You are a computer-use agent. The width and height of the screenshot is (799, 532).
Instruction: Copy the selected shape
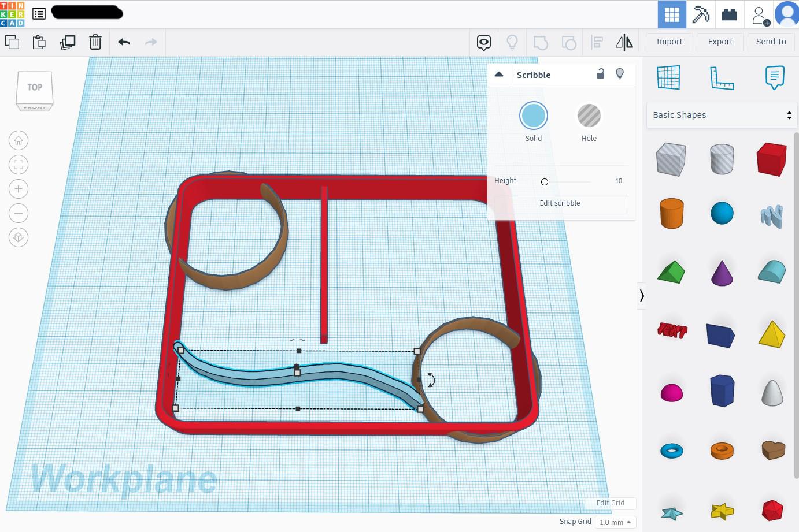[12, 42]
